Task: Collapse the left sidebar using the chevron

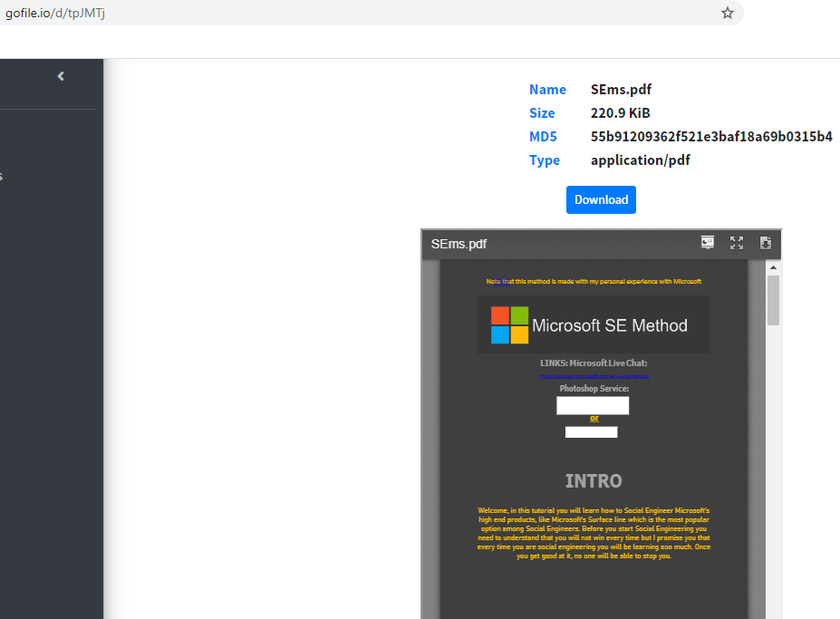Action: 61,76
